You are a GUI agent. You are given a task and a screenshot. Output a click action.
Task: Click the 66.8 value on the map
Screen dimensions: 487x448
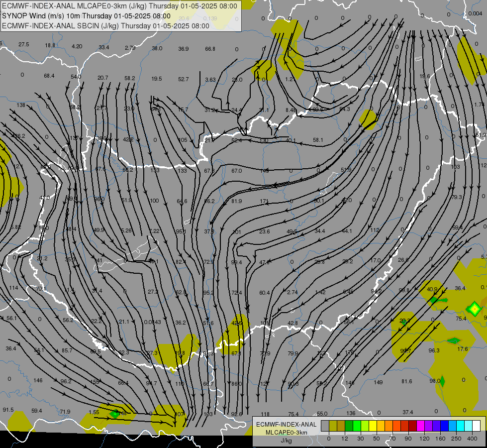pyautogui.click(x=210, y=49)
